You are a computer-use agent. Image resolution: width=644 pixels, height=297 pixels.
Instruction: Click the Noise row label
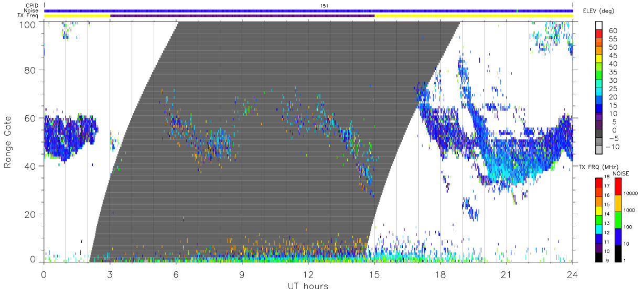point(31,10)
